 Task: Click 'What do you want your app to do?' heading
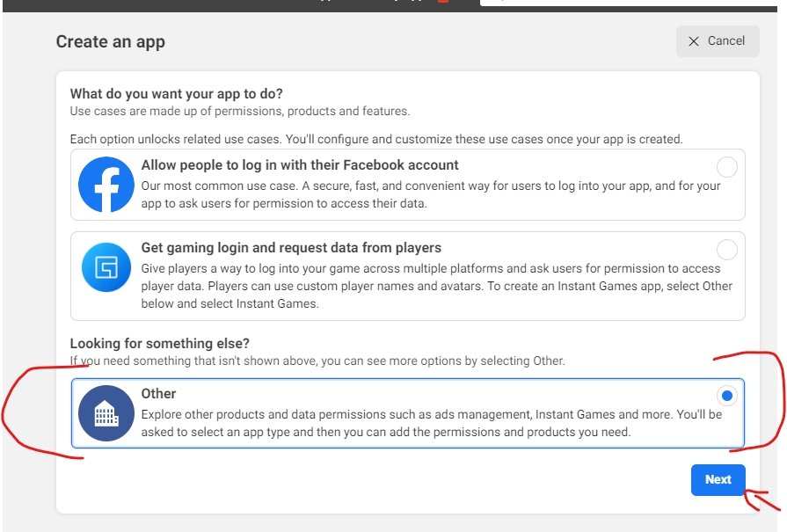(176, 94)
